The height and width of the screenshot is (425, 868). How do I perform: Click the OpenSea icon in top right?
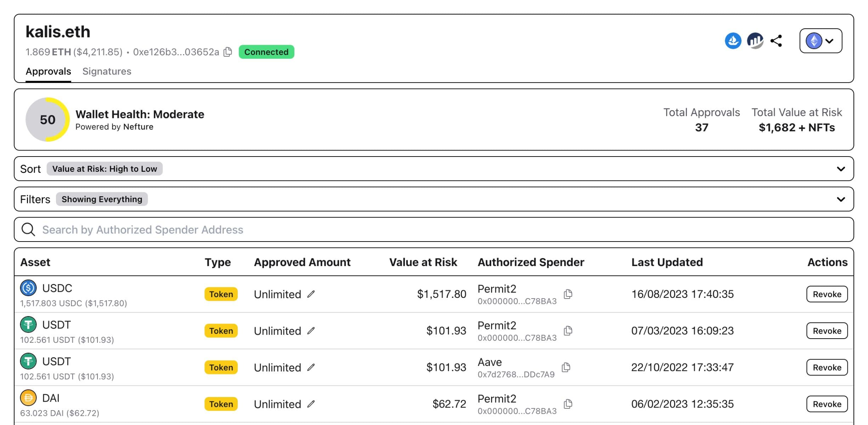pyautogui.click(x=732, y=40)
